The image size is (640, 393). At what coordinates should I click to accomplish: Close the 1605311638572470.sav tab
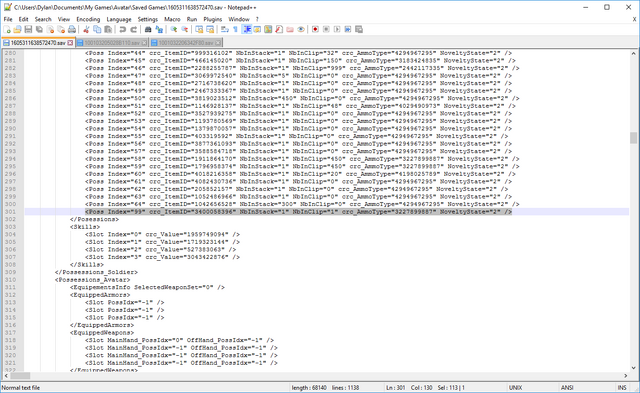[70, 42]
